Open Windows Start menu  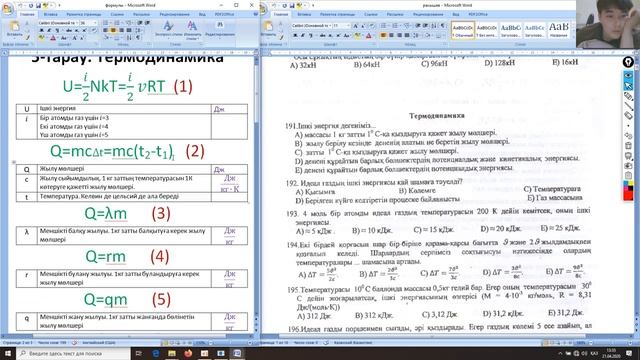8,353
